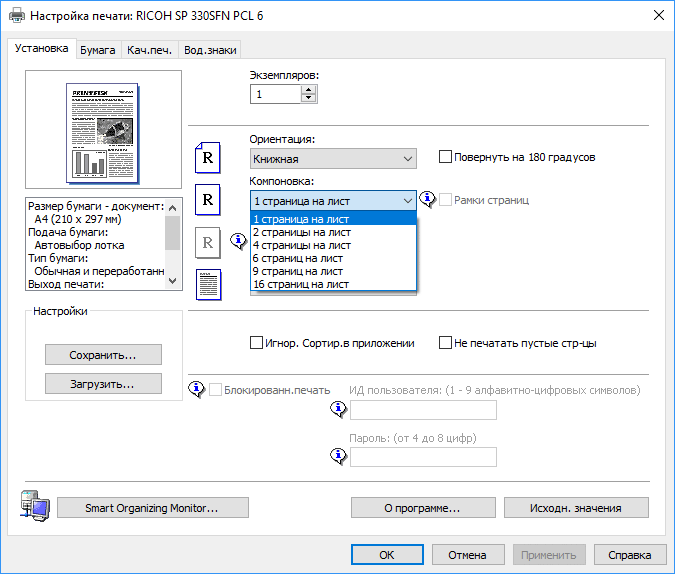Check Не печатать пустые стр-цы option

446,343
